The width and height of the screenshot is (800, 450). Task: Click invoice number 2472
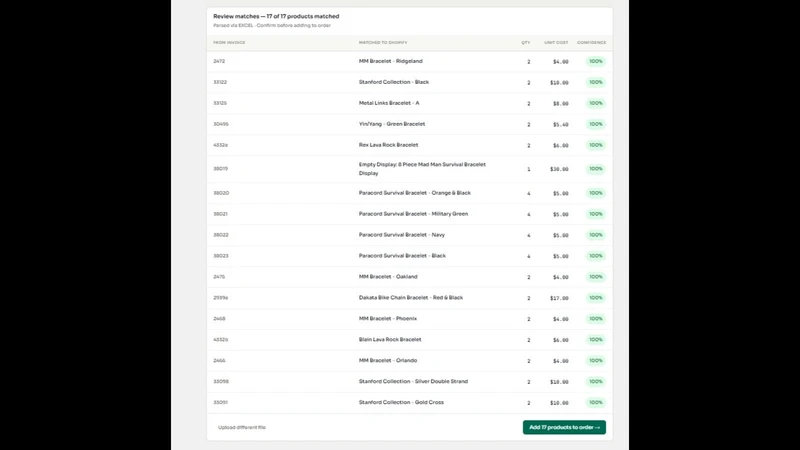point(219,61)
